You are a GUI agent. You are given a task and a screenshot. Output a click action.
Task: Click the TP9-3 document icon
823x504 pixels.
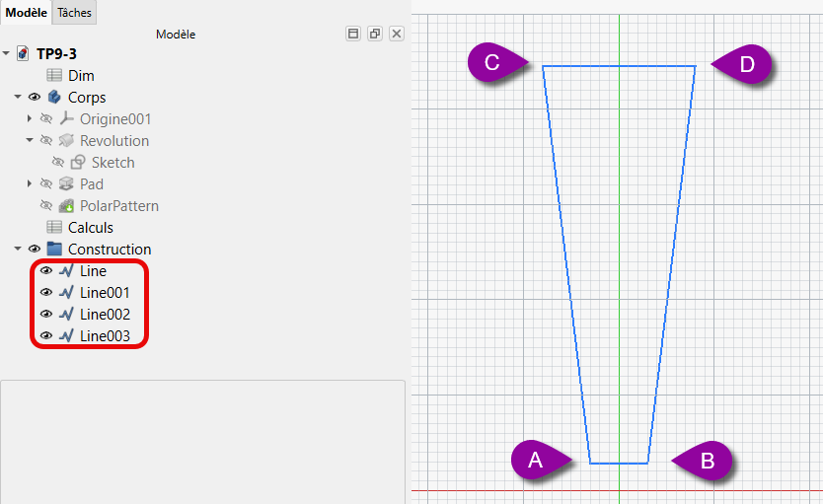point(23,54)
